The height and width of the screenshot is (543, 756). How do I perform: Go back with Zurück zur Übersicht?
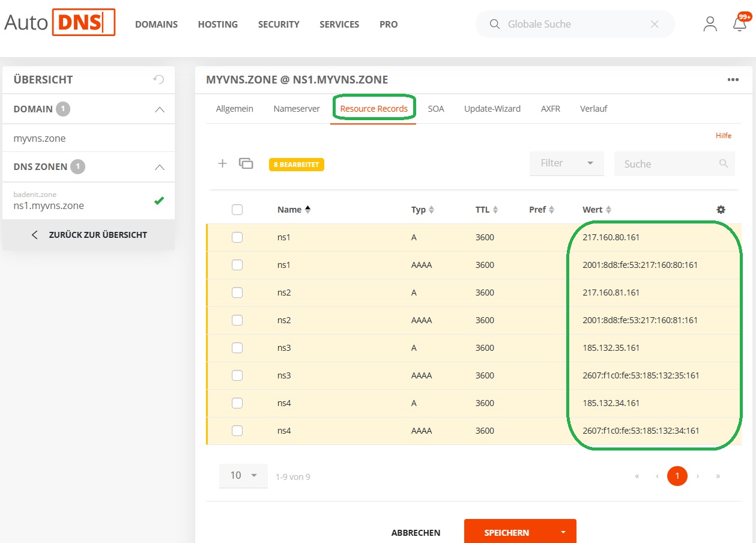[x=89, y=235]
